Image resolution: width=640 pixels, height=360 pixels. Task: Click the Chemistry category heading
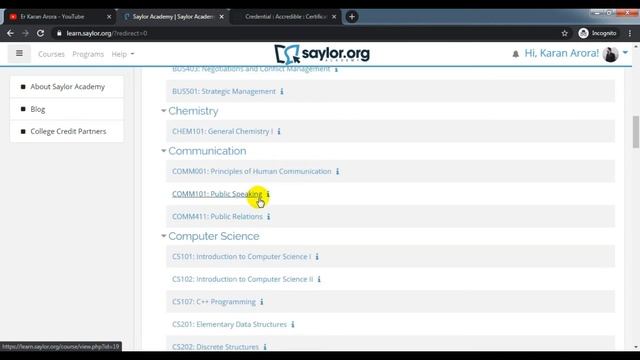(x=193, y=111)
